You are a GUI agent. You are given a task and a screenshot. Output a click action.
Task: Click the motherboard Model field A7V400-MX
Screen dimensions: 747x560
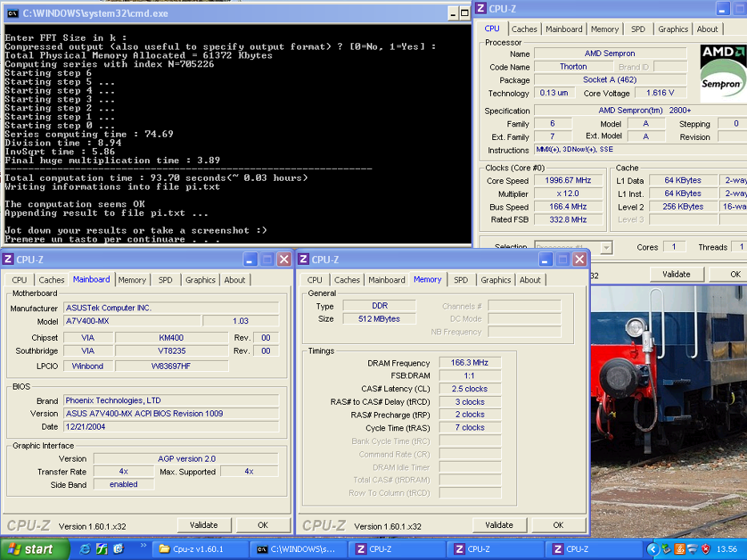click(x=132, y=321)
